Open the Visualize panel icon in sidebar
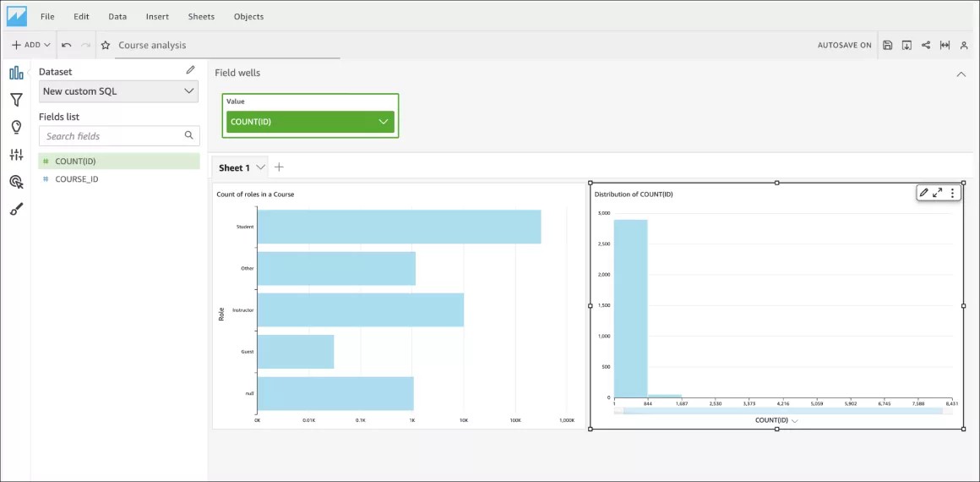The height and width of the screenshot is (482, 980). pos(16,73)
